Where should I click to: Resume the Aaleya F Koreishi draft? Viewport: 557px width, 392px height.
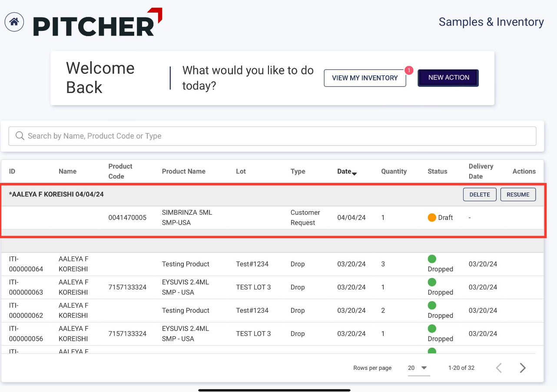pos(518,195)
